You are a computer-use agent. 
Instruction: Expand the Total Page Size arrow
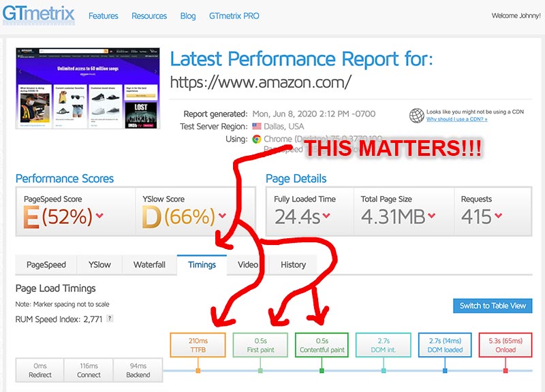(430, 216)
